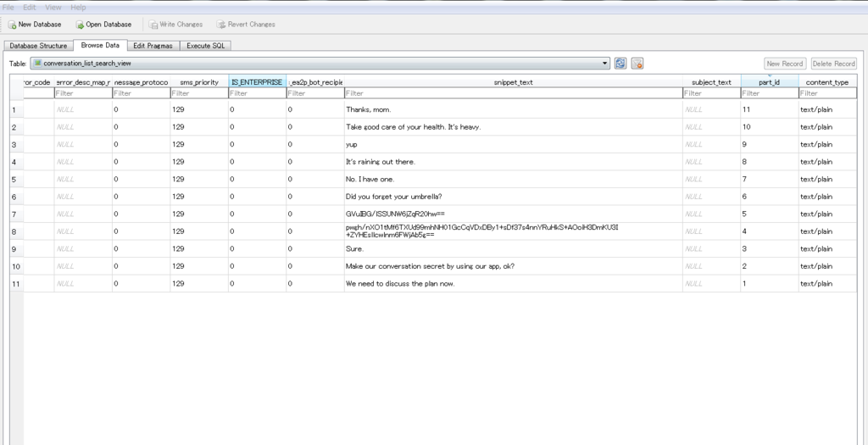The image size is (868, 445).
Task: Focus the sms_priority filter field
Action: click(x=199, y=93)
